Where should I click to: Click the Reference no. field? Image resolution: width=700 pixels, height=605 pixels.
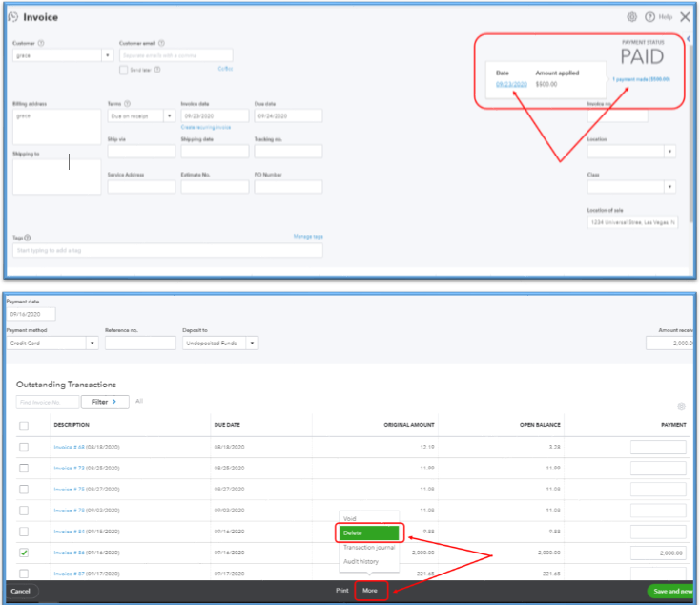coord(140,344)
